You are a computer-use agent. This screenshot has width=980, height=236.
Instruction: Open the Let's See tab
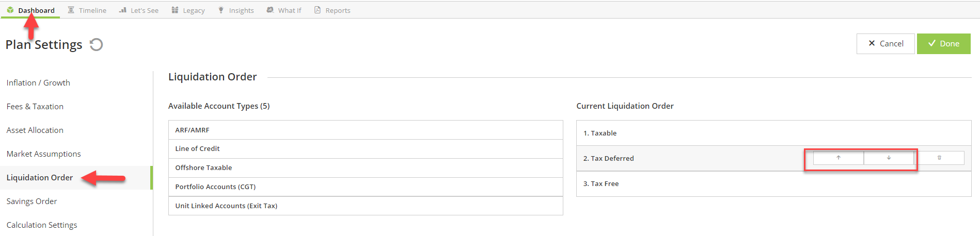(138, 10)
